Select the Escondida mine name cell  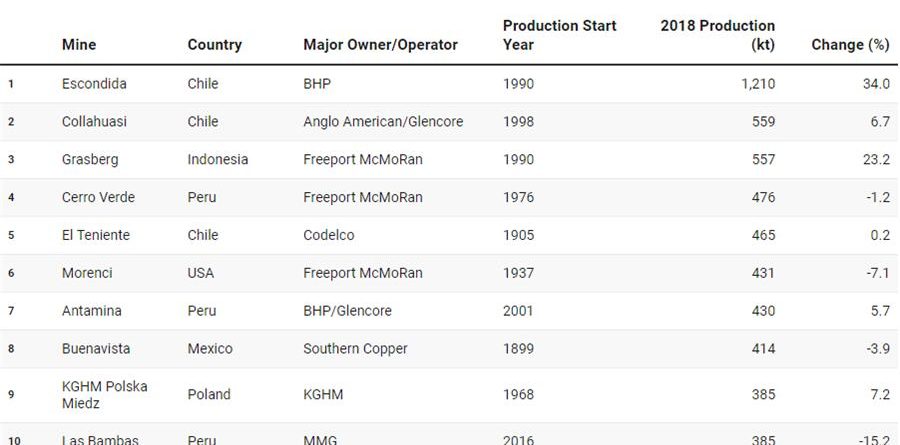click(x=94, y=84)
